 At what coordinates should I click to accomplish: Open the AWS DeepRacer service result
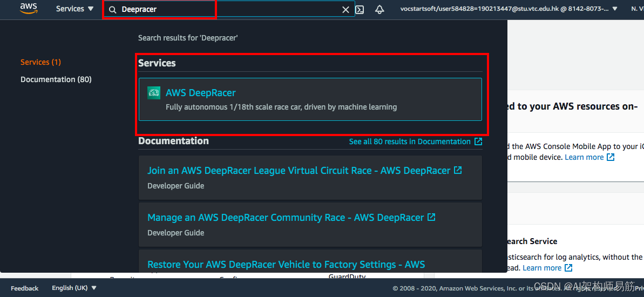coord(310,99)
